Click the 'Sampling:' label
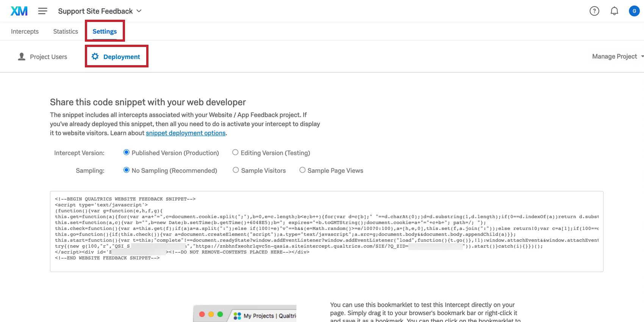Viewport: 644px width, 322px height. click(x=90, y=171)
